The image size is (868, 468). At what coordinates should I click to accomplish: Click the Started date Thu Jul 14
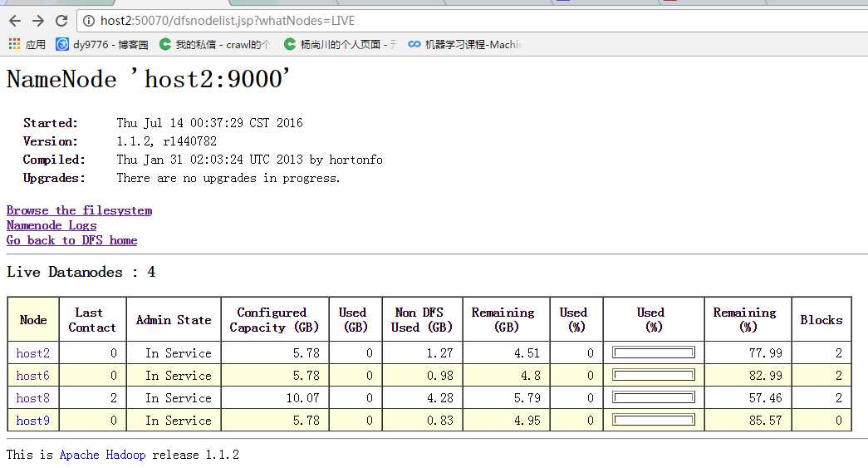tap(209, 123)
